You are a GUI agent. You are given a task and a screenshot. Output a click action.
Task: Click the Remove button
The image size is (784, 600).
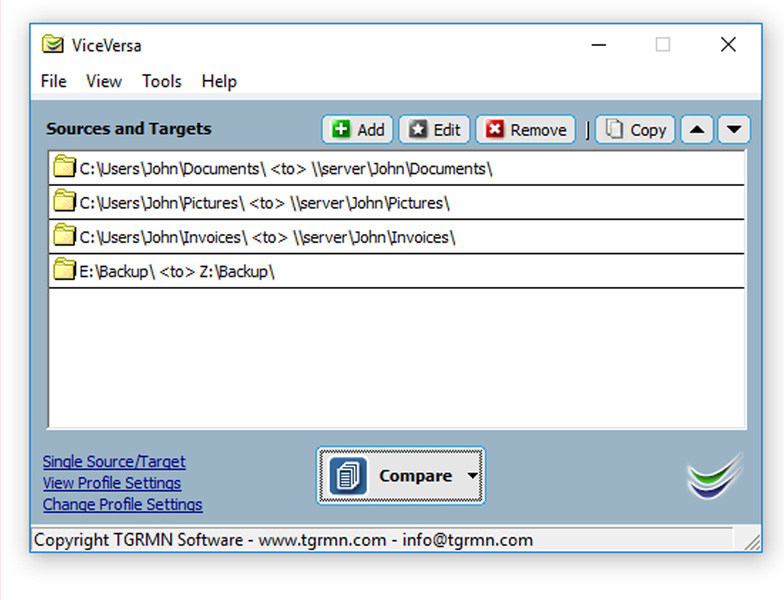coord(526,130)
